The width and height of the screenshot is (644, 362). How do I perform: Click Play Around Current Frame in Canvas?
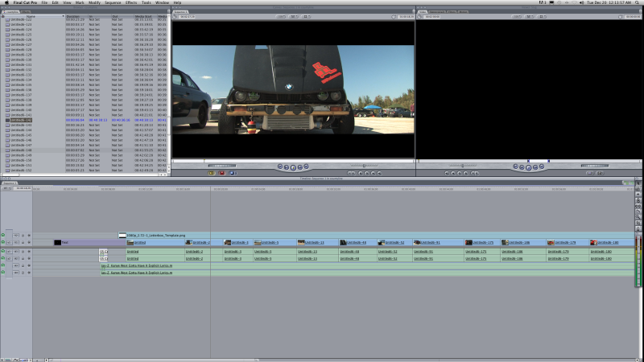click(x=299, y=167)
